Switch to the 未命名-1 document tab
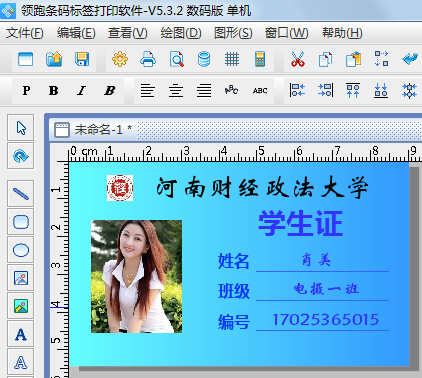Image resolution: width=422 pixels, height=378 pixels. pyautogui.click(x=93, y=129)
